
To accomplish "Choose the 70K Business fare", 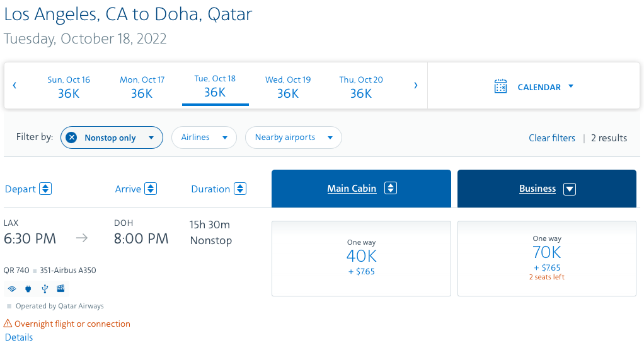I will click(546, 258).
